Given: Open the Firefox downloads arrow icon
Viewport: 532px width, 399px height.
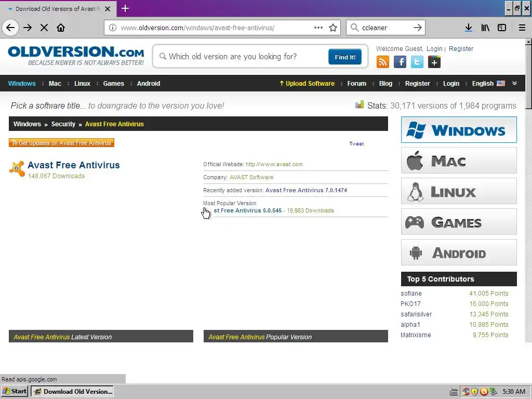Looking at the screenshot, I should point(469,28).
